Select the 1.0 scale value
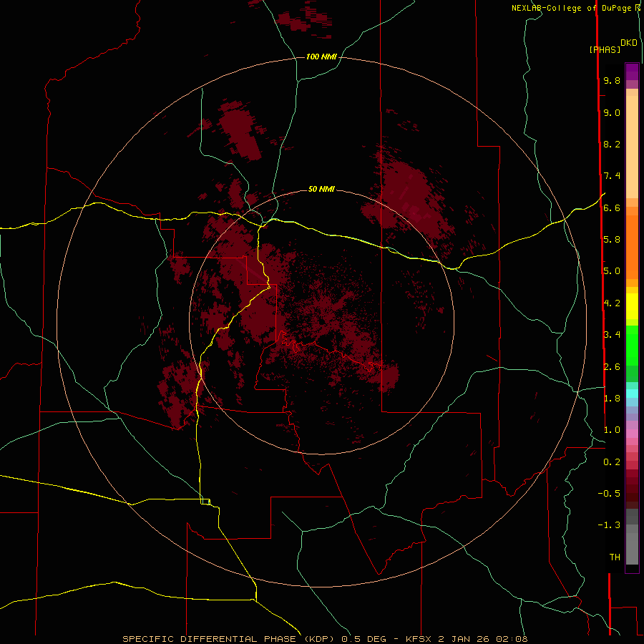 [x=612, y=430]
